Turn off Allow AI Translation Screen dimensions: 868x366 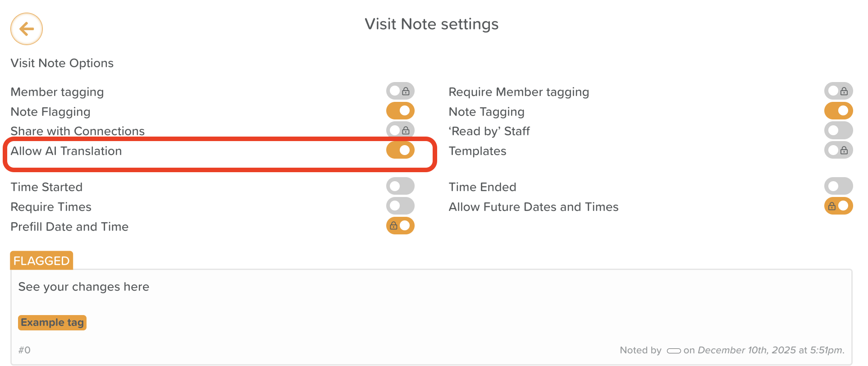tap(400, 150)
